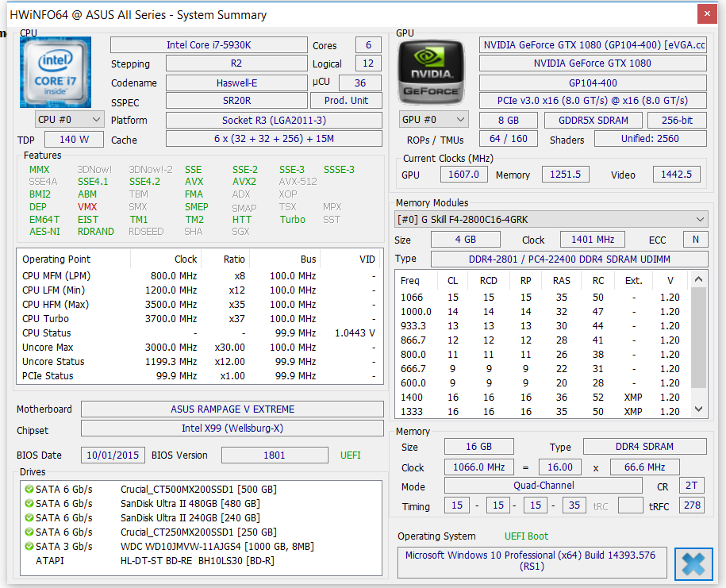Click the µCU value 36
This screenshot has height=588, width=726.
pos(360,83)
